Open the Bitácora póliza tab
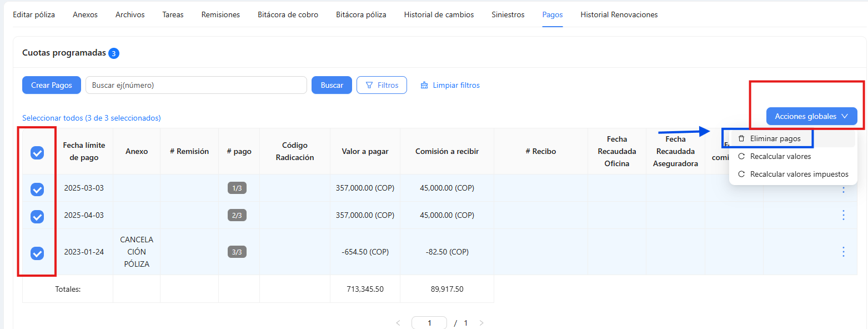868x329 pixels. pos(361,15)
